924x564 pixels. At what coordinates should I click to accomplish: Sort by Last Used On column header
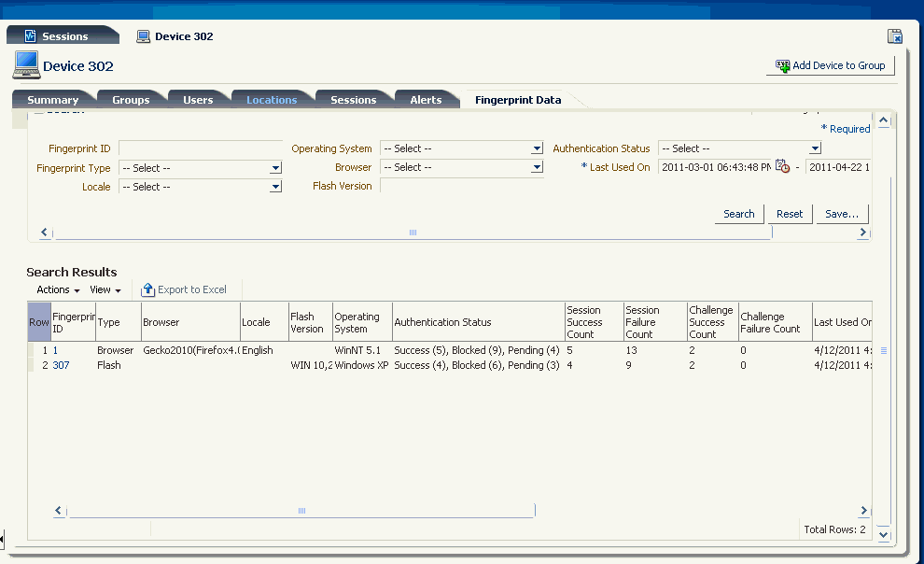click(x=842, y=322)
